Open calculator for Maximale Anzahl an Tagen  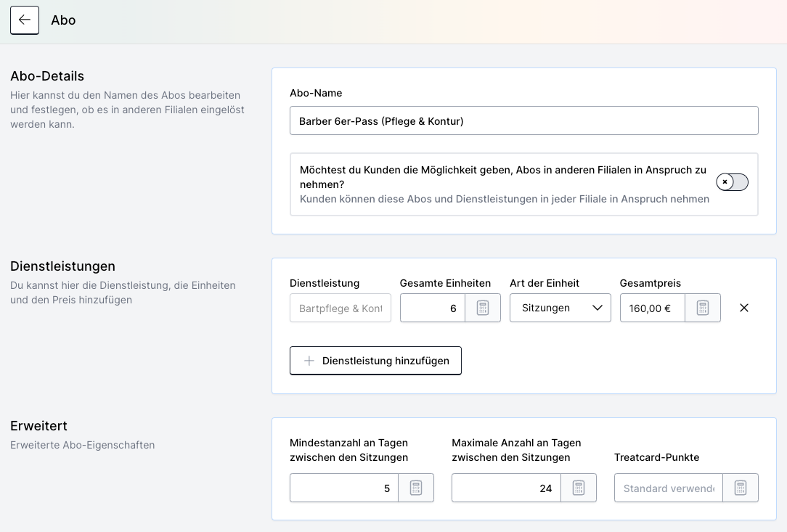pyautogui.click(x=579, y=488)
